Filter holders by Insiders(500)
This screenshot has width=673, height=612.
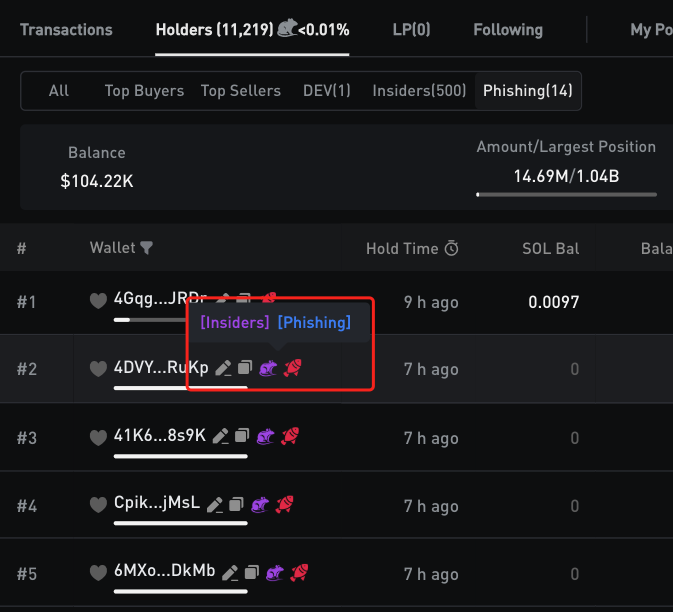pyautogui.click(x=419, y=91)
